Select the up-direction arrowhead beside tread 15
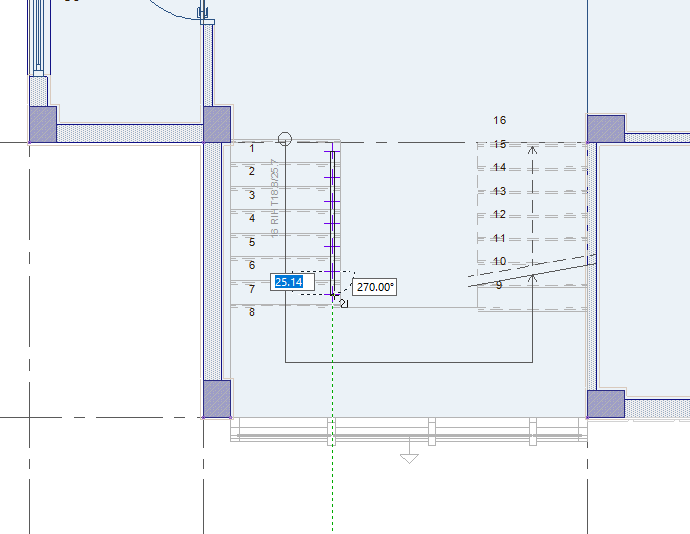Viewport: 690px width, 534px height. pyautogui.click(x=532, y=150)
